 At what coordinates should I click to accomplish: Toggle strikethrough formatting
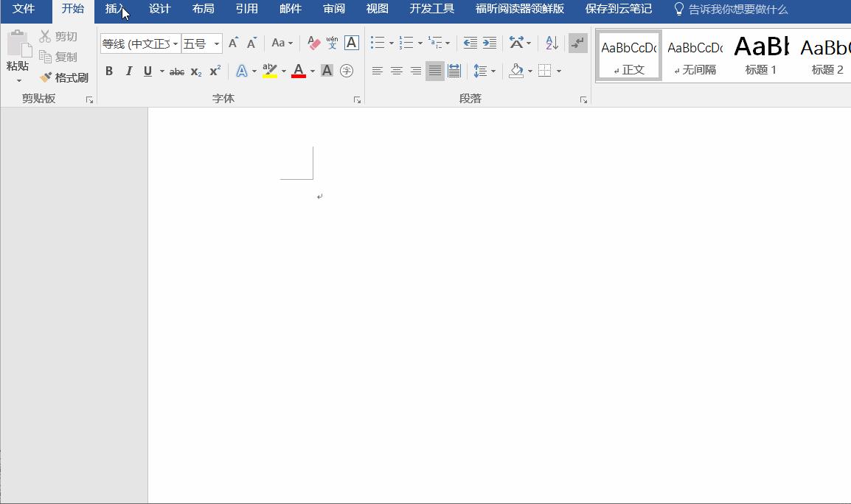click(x=176, y=71)
